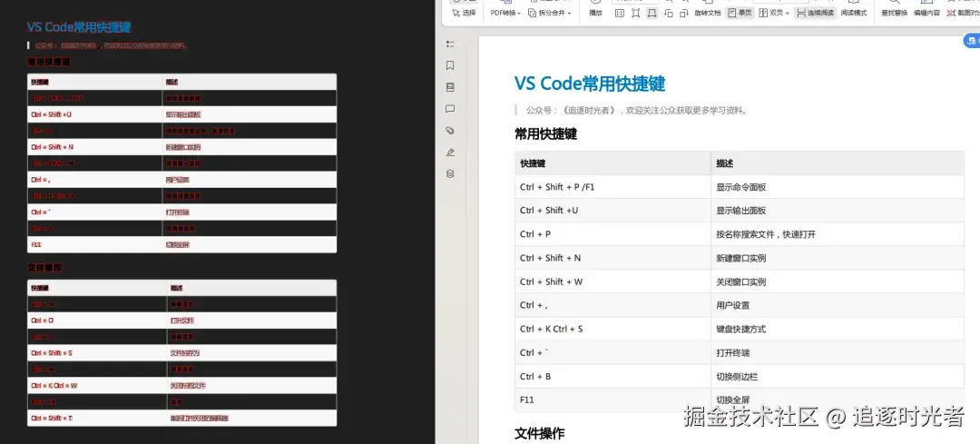This screenshot has height=444, width=980.
Task: Click the Ctrl + P cell in PDF
Action: coord(612,234)
